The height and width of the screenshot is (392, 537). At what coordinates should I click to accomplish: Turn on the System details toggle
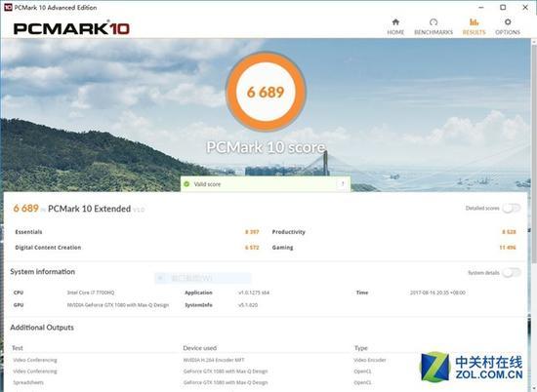click(512, 272)
